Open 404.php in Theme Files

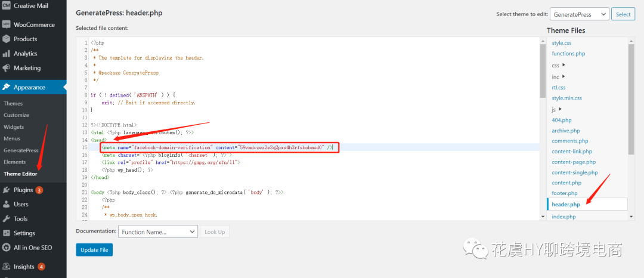pos(562,120)
